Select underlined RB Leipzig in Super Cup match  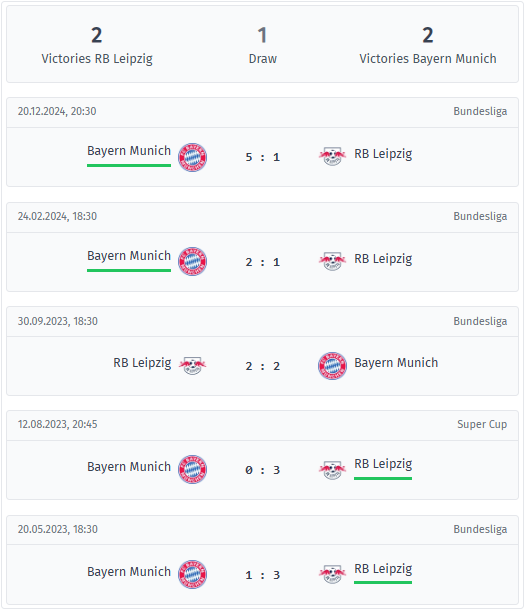383,464
